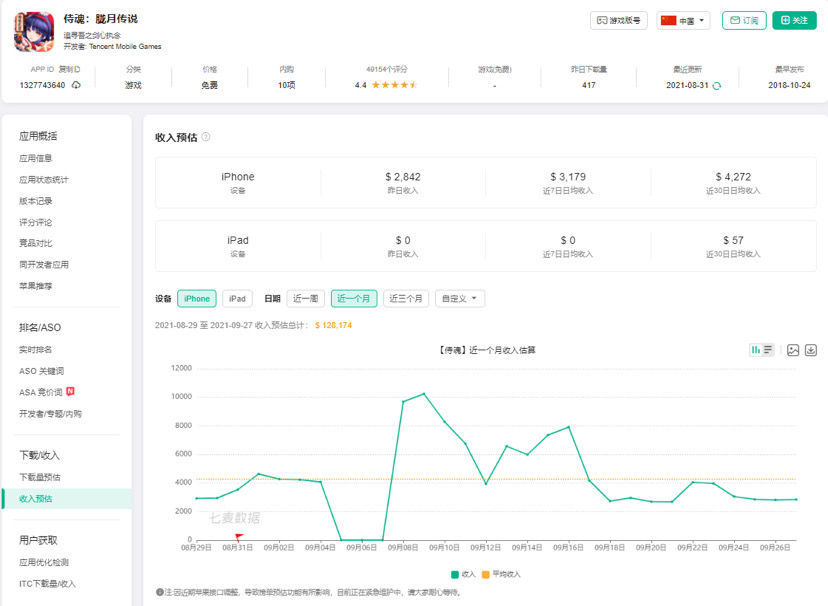Click the 10项 in-app purchases value
The width and height of the screenshot is (828, 606).
click(x=287, y=85)
